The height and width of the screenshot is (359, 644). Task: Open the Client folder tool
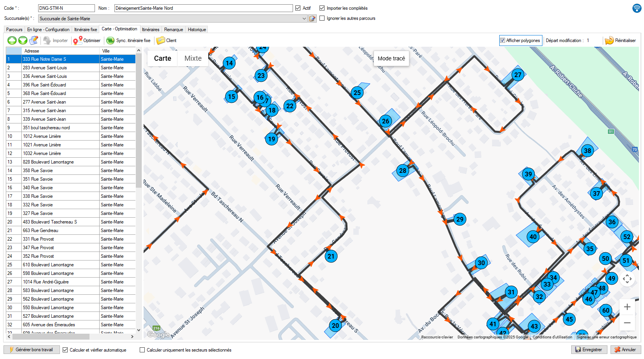(167, 40)
